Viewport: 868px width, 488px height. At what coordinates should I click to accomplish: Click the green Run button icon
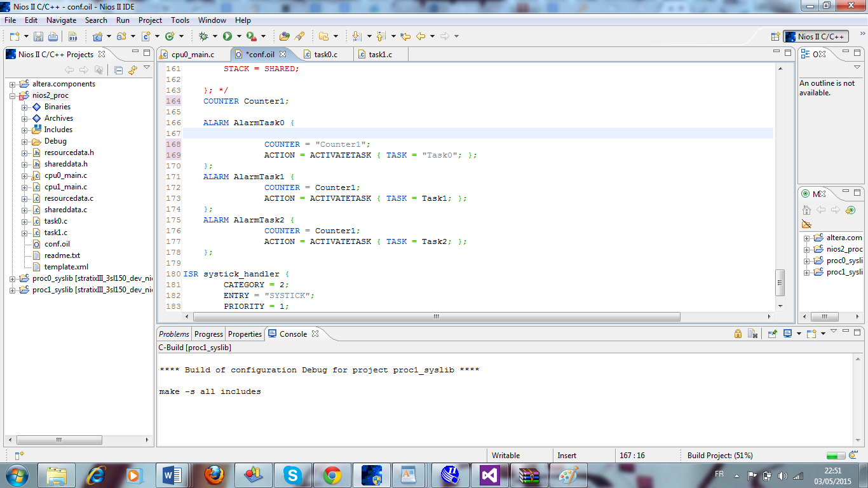pos(227,36)
